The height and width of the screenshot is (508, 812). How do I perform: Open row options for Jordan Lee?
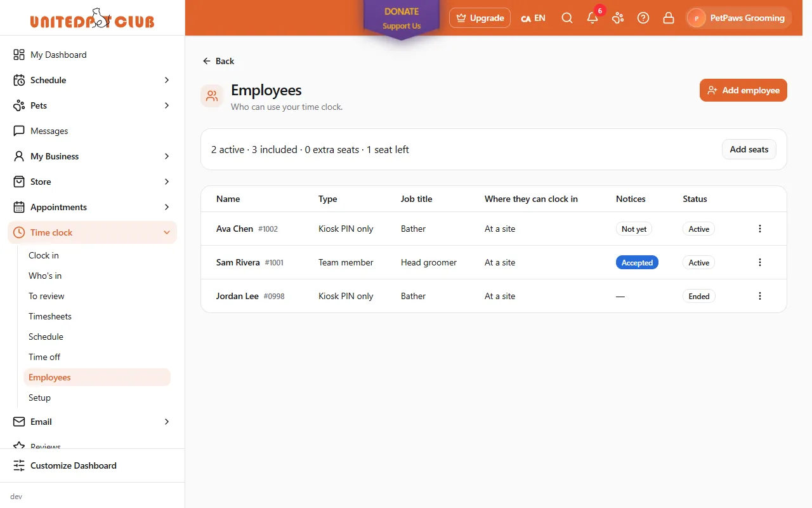[760, 296]
